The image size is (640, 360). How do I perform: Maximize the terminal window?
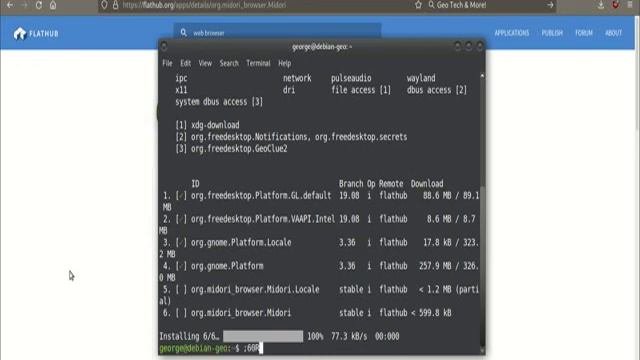[469, 47]
